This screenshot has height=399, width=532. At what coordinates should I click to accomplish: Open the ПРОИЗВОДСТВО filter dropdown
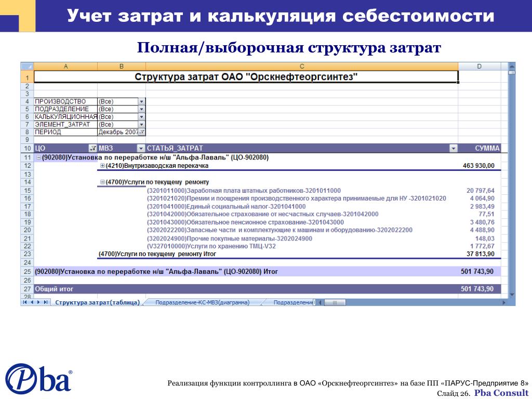(141, 101)
